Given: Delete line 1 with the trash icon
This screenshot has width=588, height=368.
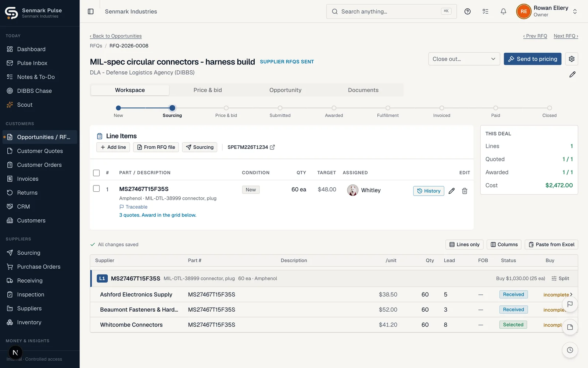Looking at the screenshot, I should click(x=465, y=191).
